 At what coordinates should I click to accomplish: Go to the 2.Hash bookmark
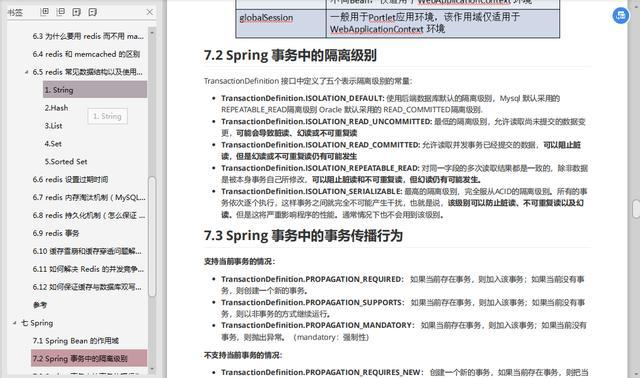[x=56, y=108]
